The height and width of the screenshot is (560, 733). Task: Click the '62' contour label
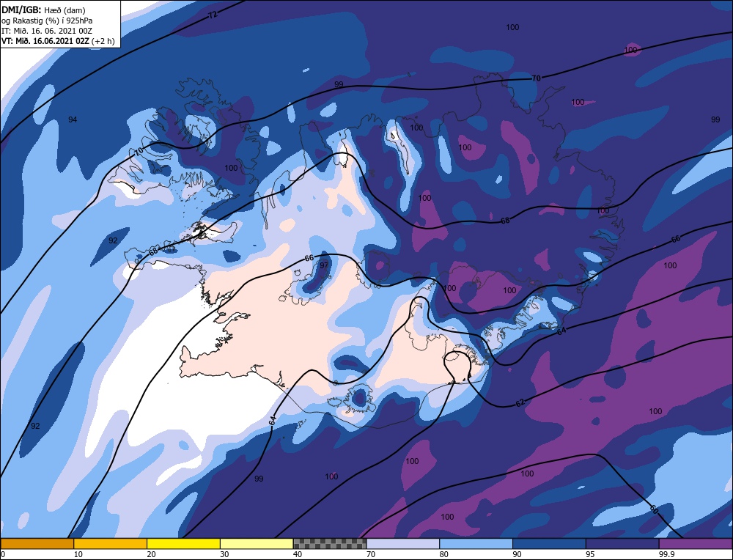point(520,402)
